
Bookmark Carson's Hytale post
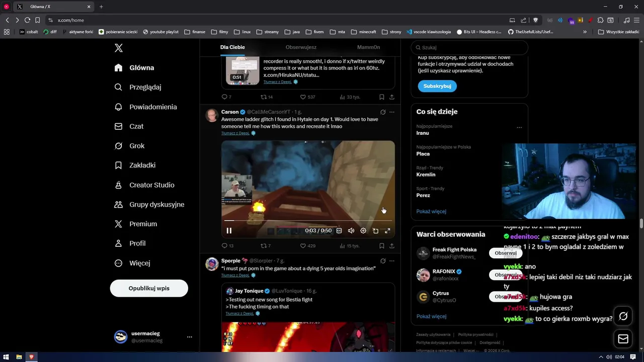(x=382, y=246)
